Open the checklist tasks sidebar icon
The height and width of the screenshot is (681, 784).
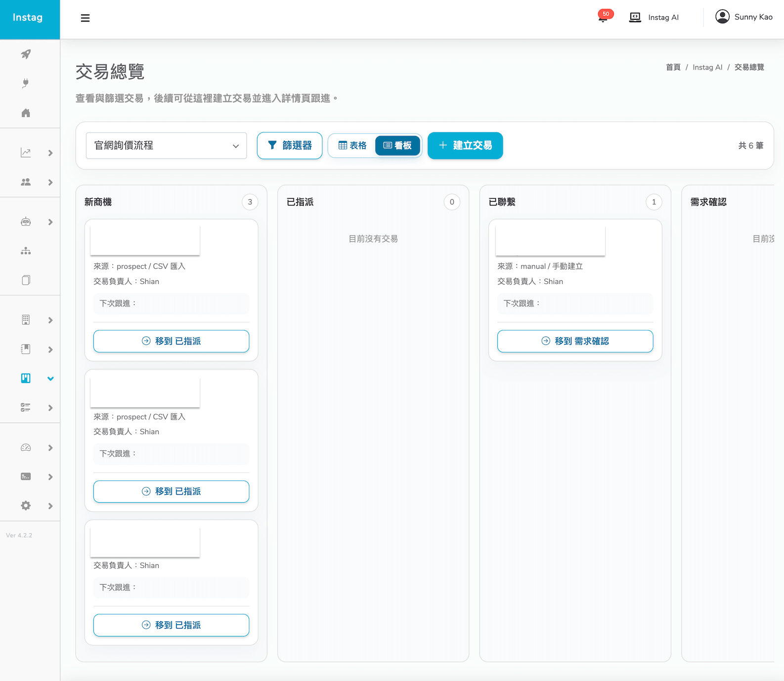[x=26, y=408]
